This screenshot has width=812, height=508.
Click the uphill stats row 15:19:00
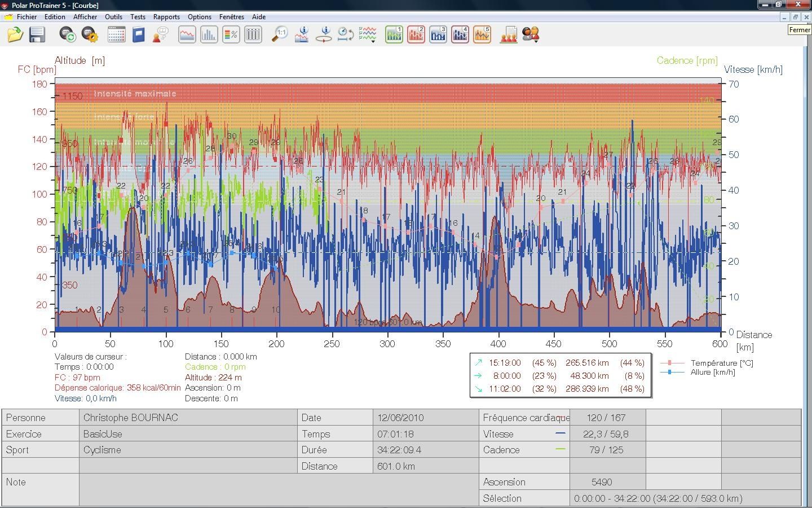click(x=561, y=363)
